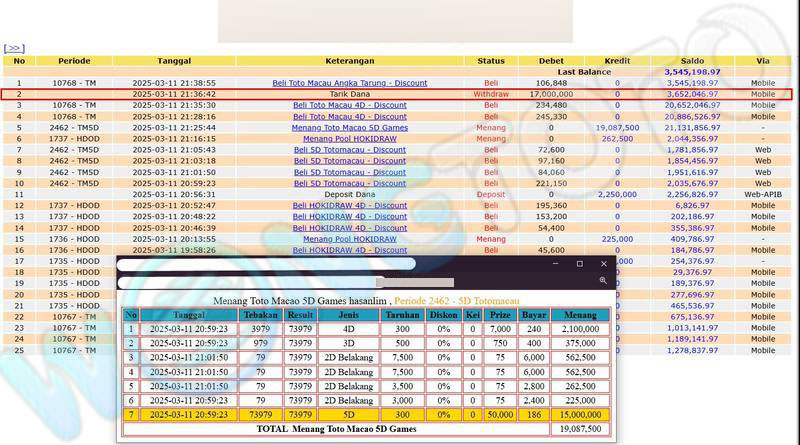Click the zoom magnifier icon in popup
Screen dimensions: 800x445
(x=603, y=281)
